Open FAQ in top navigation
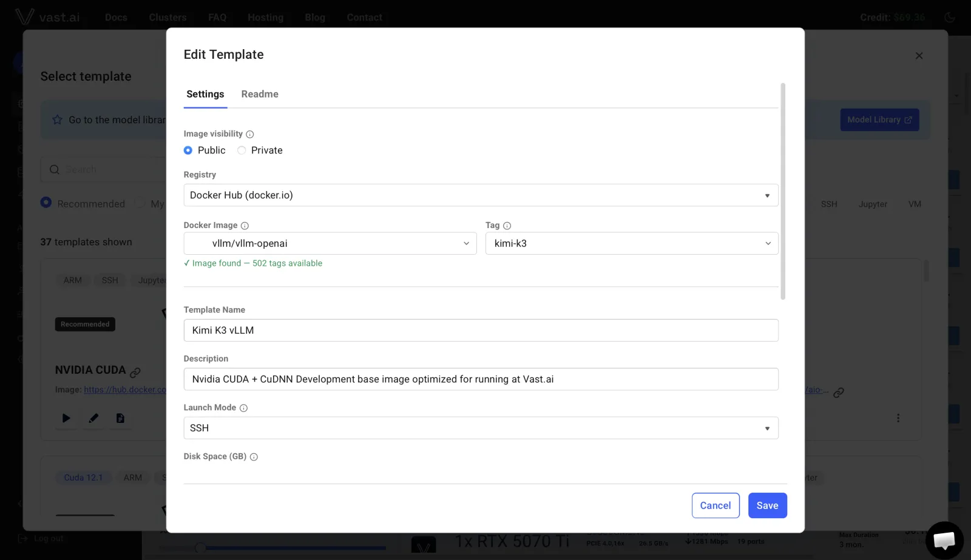This screenshot has height=560, width=971. [x=217, y=17]
